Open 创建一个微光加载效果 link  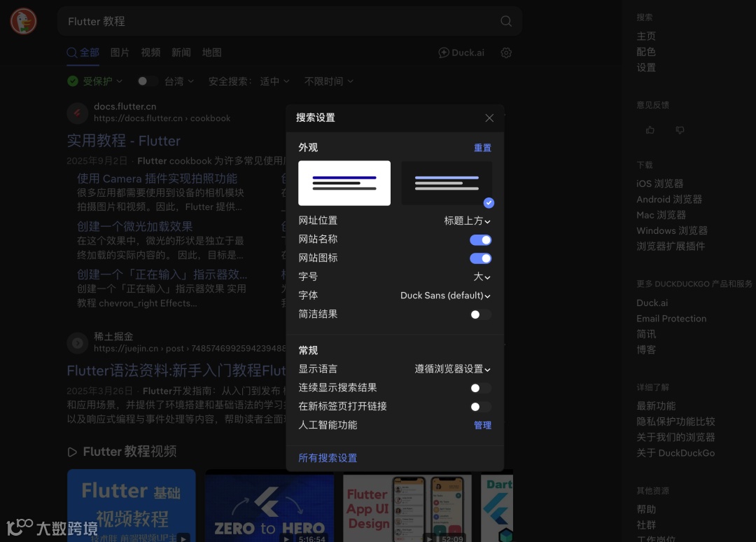point(135,226)
